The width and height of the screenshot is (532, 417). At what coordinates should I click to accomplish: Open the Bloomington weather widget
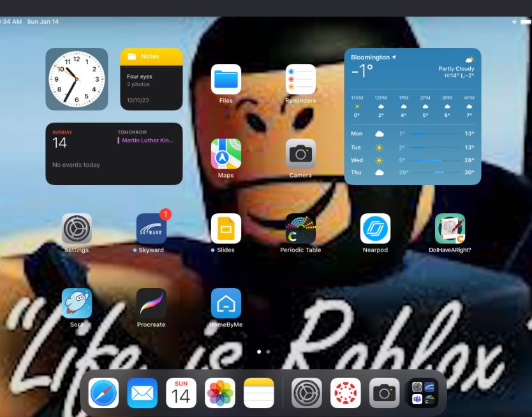pos(413,116)
